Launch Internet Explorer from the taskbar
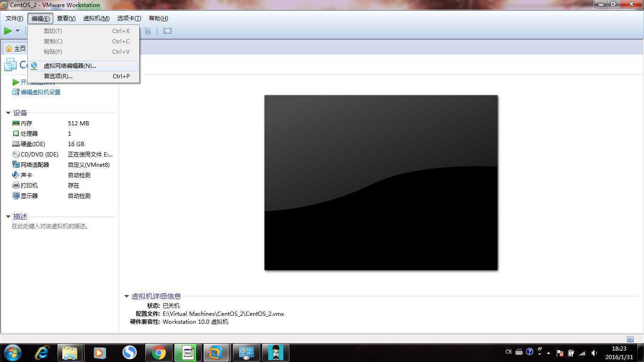The image size is (644, 362). tap(42, 353)
